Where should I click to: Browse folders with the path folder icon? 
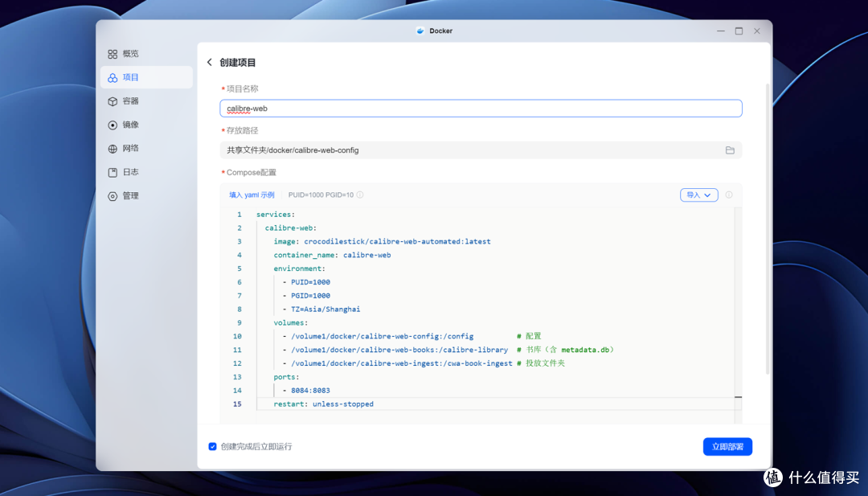pyautogui.click(x=730, y=150)
